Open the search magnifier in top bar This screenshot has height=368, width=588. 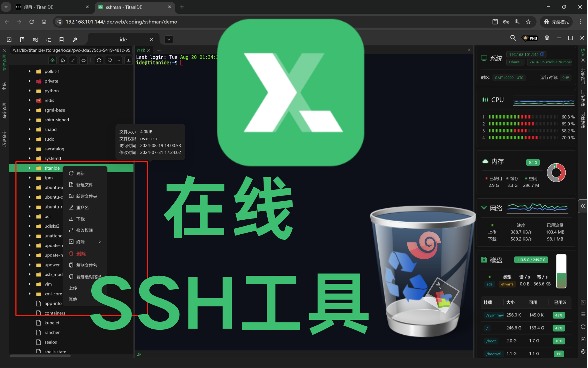pyautogui.click(x=513, y=38)
